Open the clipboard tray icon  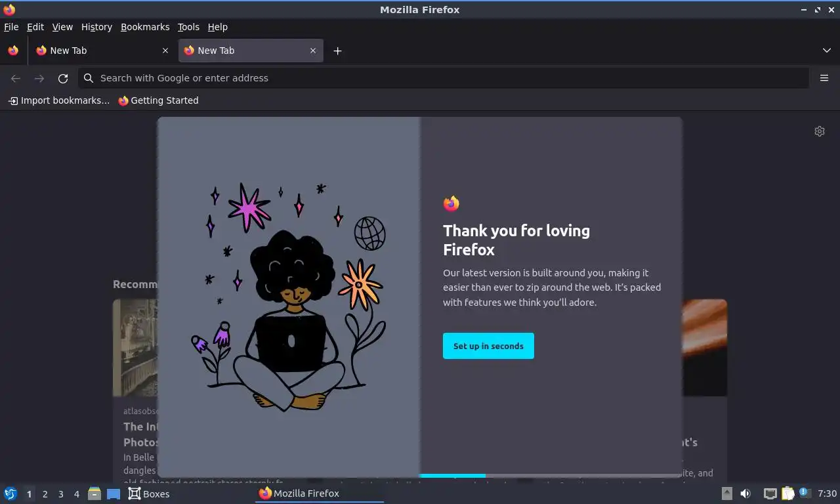point(787,493)
